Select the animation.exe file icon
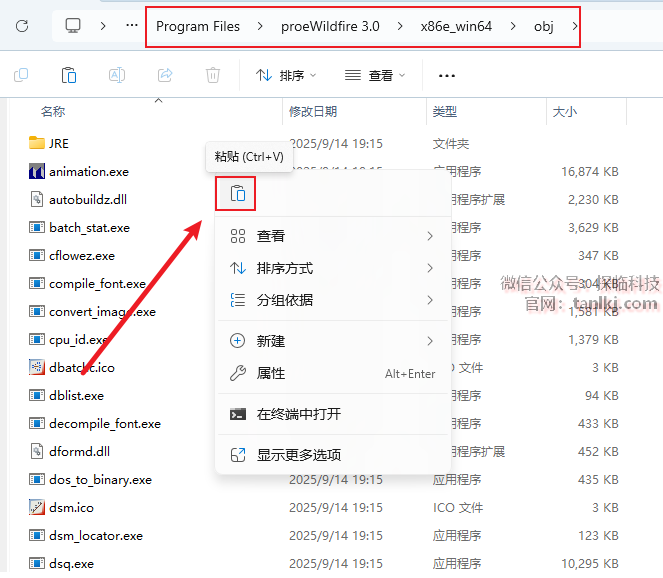The width and height of the screenshot is (663, 578). [37, 171]
